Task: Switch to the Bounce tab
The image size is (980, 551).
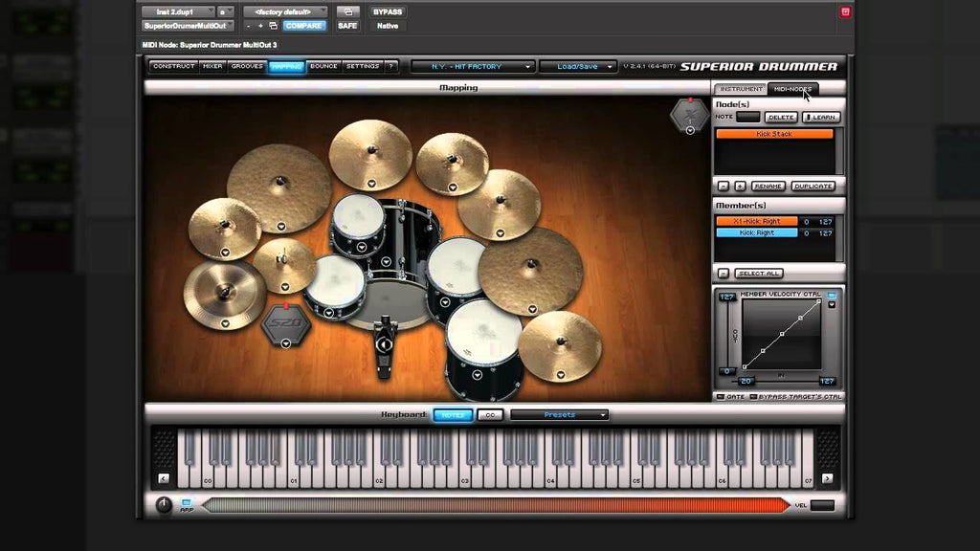Action: pyautogui.click(x=323, y=66)
